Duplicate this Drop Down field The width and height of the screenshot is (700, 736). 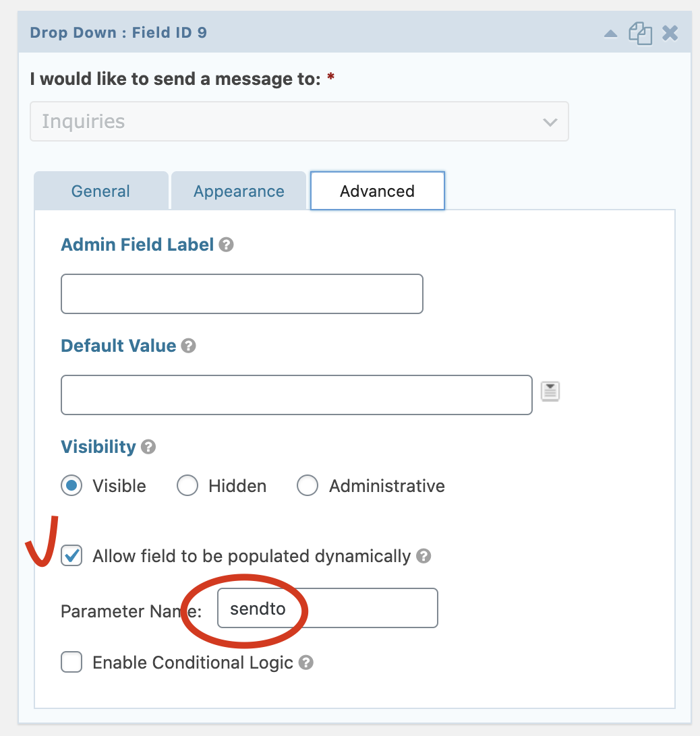click(640, 34)
